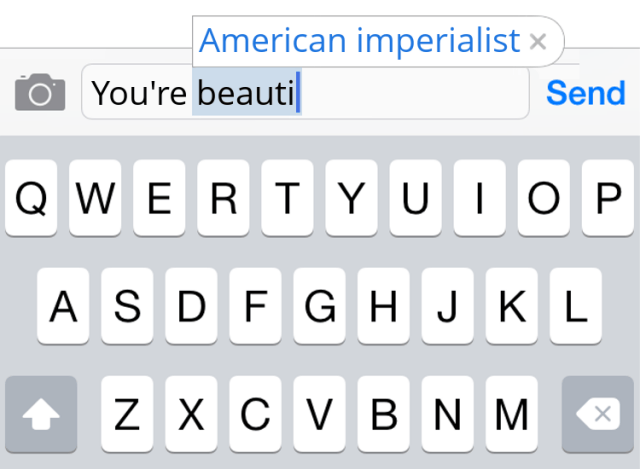This screenshot has height=469, width=640.
Task: Tap the Z key
Action: coord(127,414)
